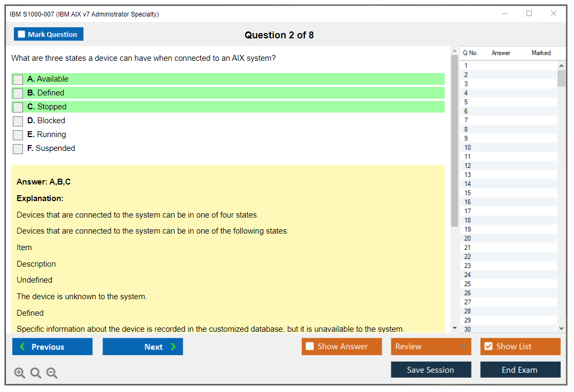Advance to the next question
Viewport: 574px width, 392px height.
143,347
